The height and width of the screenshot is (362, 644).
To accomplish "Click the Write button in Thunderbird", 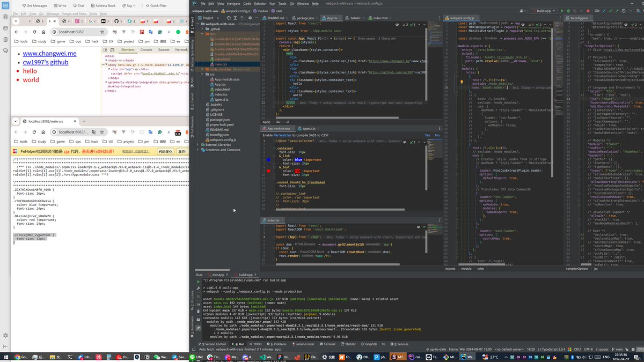I will pos(60,5).
